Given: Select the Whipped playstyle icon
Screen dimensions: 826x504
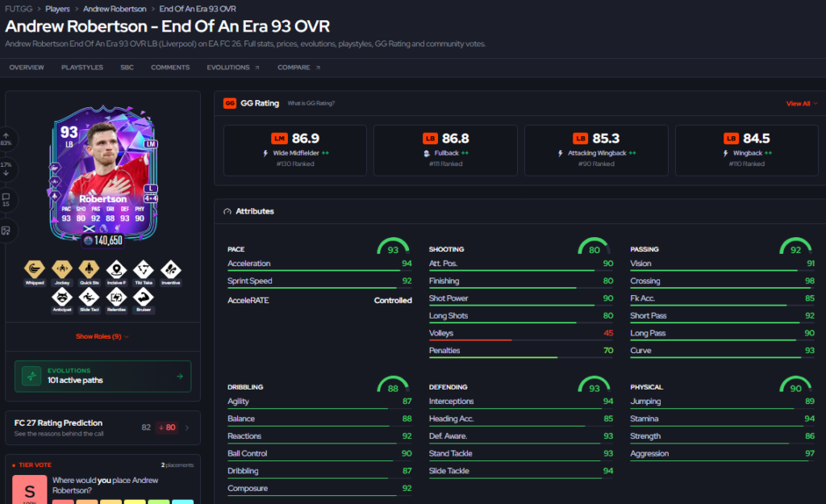Looking at the screenshot, I should pyautogui.click(x=35, y=269).
